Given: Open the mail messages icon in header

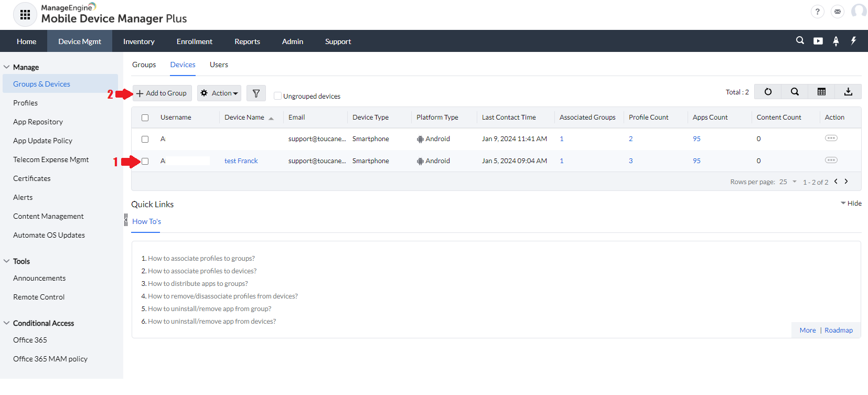Looking at the screenshot, I should click(838, 12).
